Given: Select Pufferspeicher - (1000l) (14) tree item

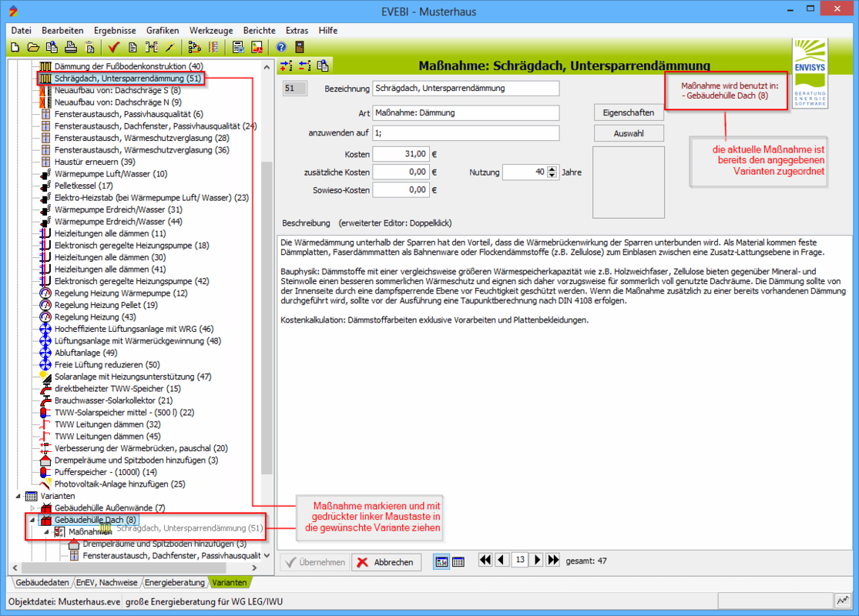Looking at the screenshot, I should (x=106, y=472).
